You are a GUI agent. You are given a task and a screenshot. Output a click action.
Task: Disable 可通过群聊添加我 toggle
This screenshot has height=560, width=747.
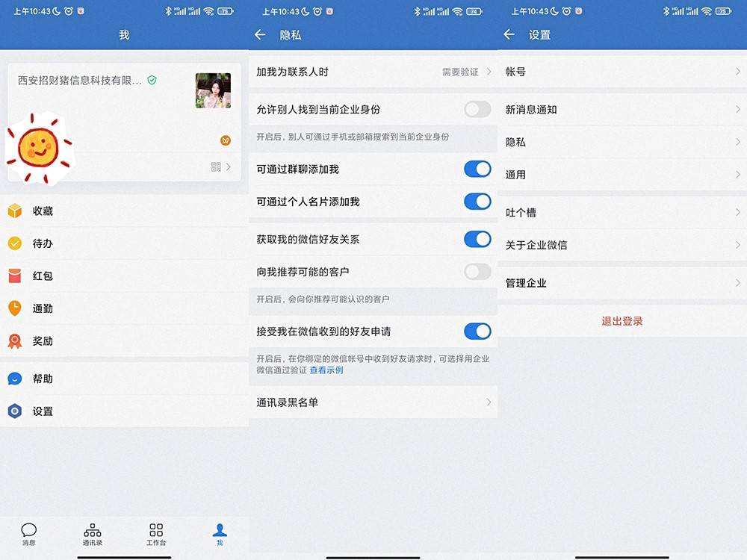pos(477,169)
